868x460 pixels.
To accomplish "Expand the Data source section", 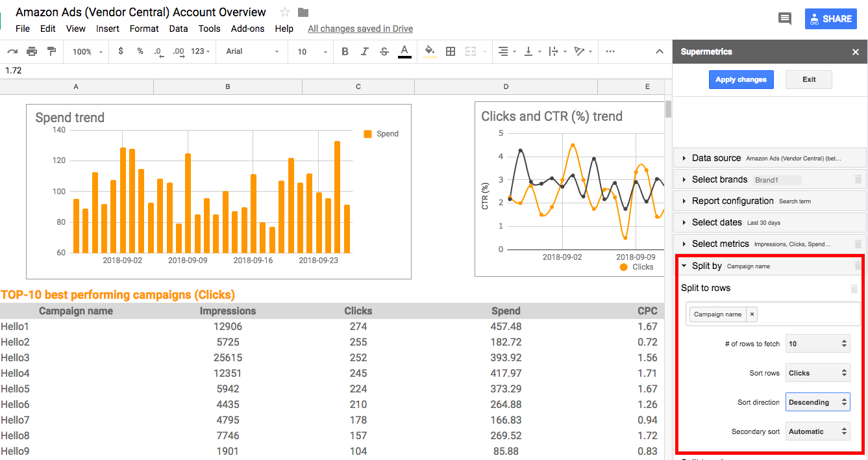I will (770, 158).
